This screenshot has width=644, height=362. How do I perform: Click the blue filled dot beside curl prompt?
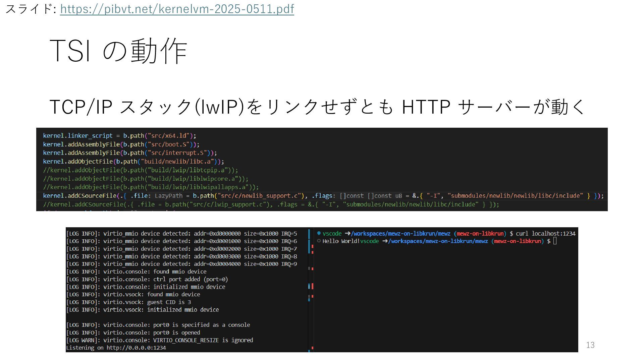point(319,233)
